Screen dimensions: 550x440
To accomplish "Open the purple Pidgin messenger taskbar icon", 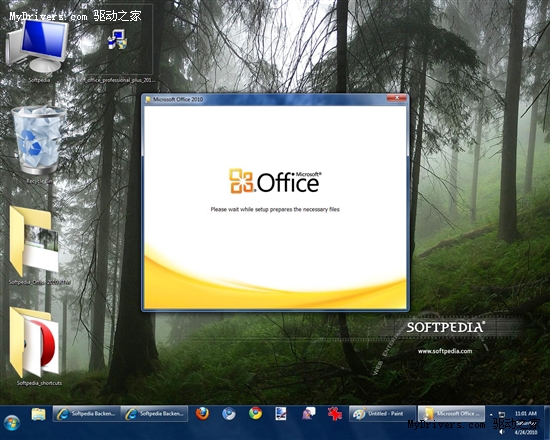I will click(x=308, y=414).
